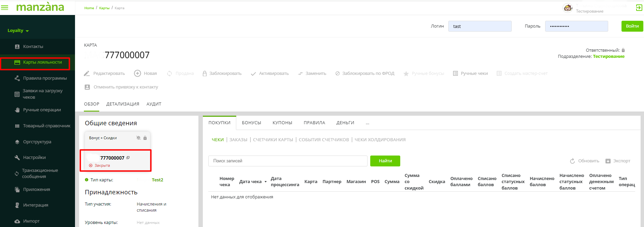Click the logout icon at top right

pyautogui.click(x=639, y=7)
